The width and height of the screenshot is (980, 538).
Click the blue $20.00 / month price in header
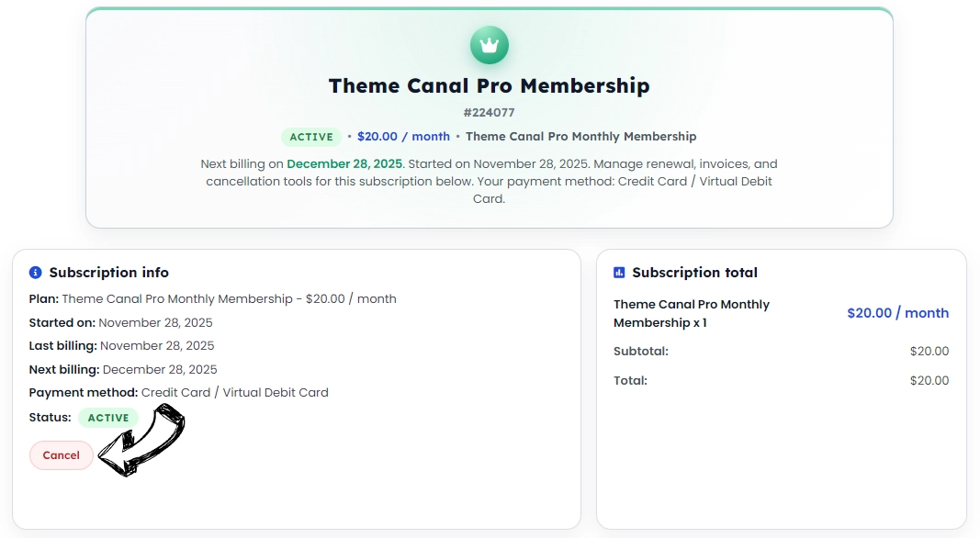click(403, 136)
